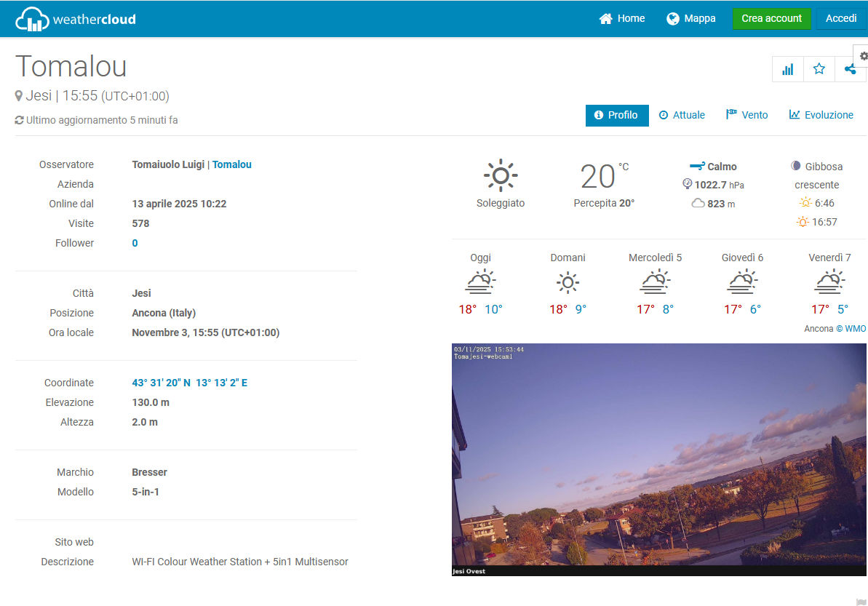Open the Vento tab
This screenshot has width=868, height=606.
point(747,115)
